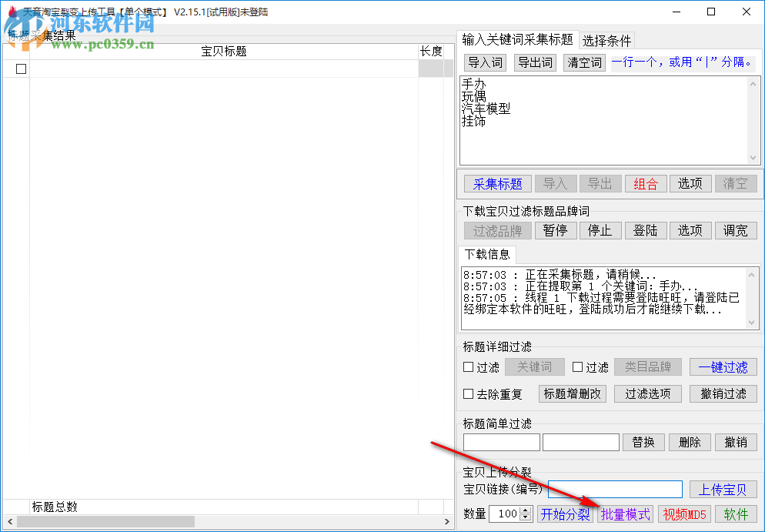The width and height of the screenshot is (765, 532).
Task: Open the 下载信息 tab
Action: [x=488, y=255]
